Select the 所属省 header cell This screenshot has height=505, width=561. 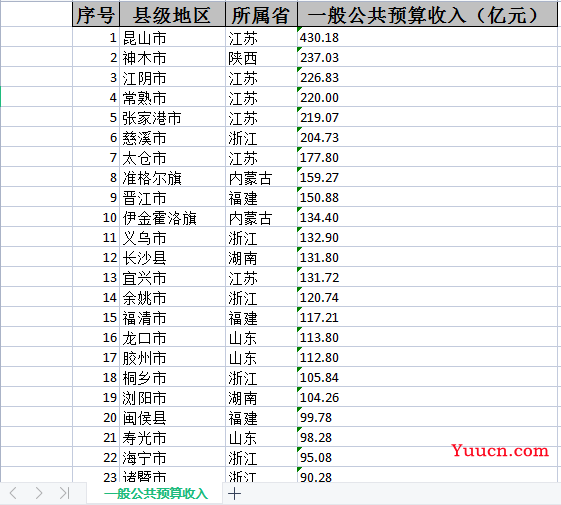pyautogui.click(x=261, y=15)
